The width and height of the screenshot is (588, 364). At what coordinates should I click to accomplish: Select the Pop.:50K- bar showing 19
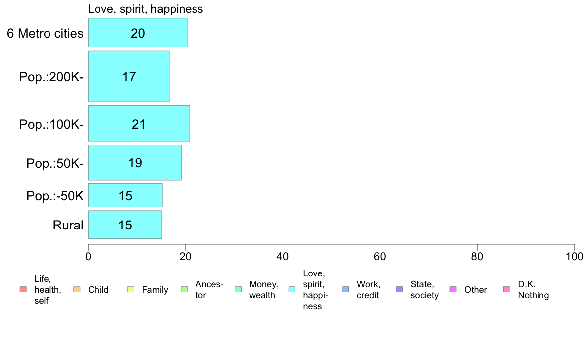pyautogui.click(x=135, y=163)
